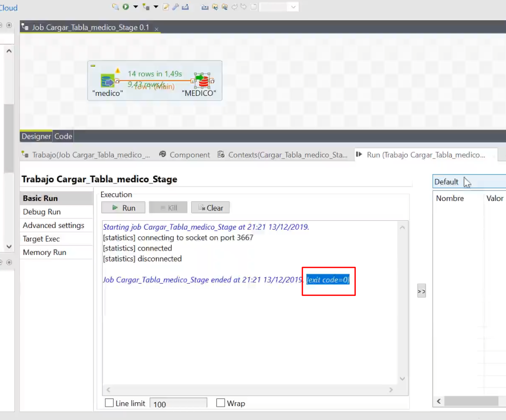Screen dimensions: 506x420
Task: Click the upper left panel plus expand icon
Action: pos(9,25)
